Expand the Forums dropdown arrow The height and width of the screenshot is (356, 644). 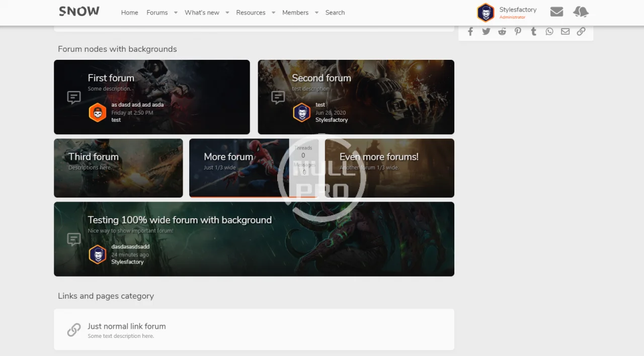[176, 13]
